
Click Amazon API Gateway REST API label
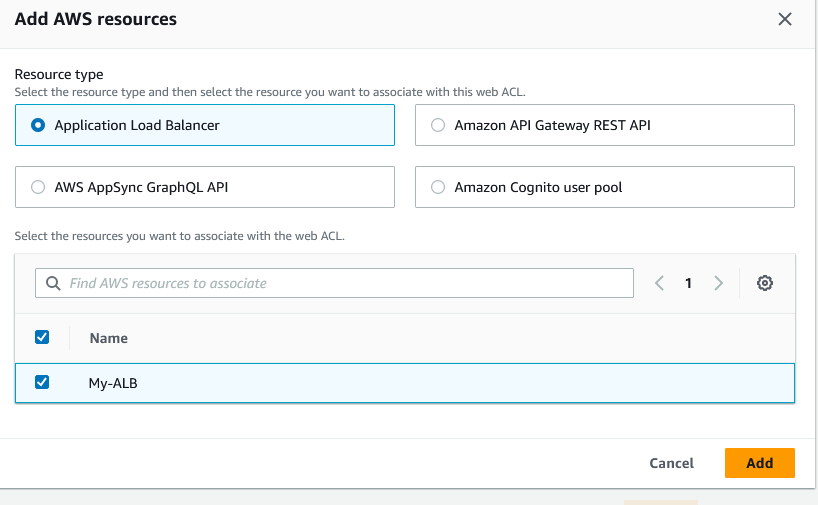(553, 125)
